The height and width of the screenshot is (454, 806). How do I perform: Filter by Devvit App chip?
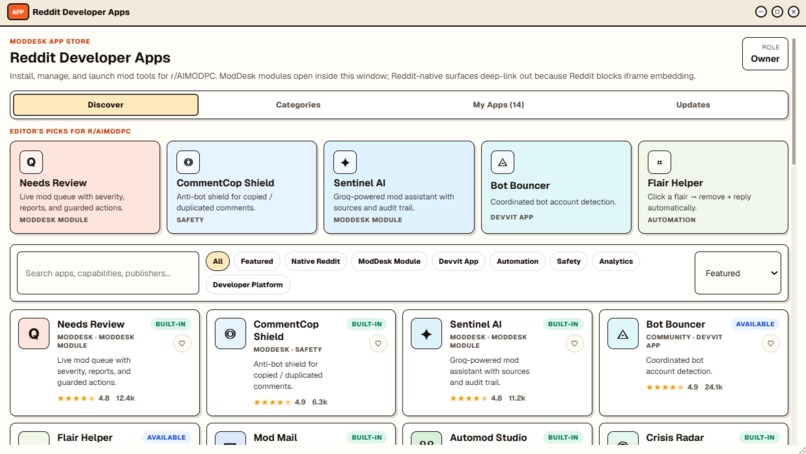pos(458,261)
